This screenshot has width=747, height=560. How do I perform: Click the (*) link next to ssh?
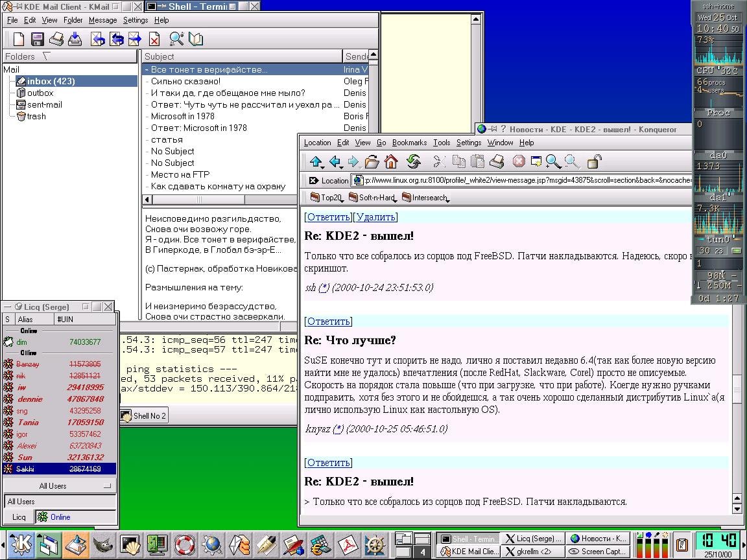[x=324, y=287]
